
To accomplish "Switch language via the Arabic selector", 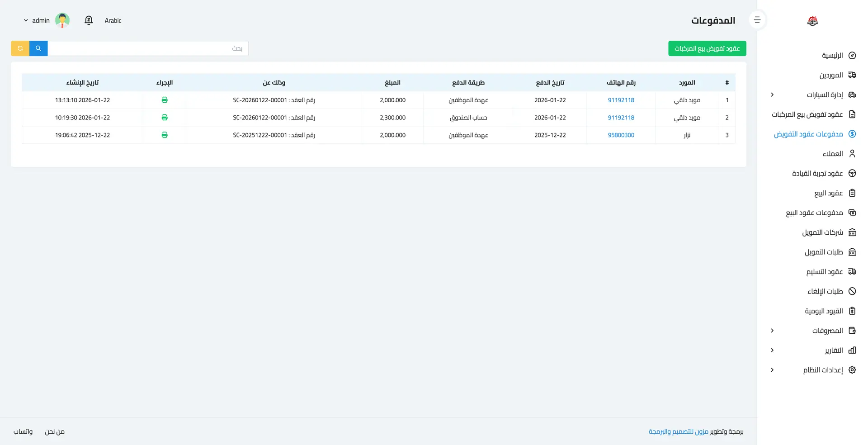I will tap(113, 20).
